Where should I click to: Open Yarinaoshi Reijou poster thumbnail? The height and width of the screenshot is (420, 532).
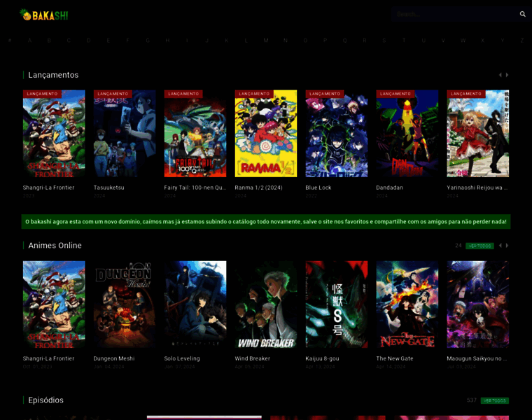[477, 133]
